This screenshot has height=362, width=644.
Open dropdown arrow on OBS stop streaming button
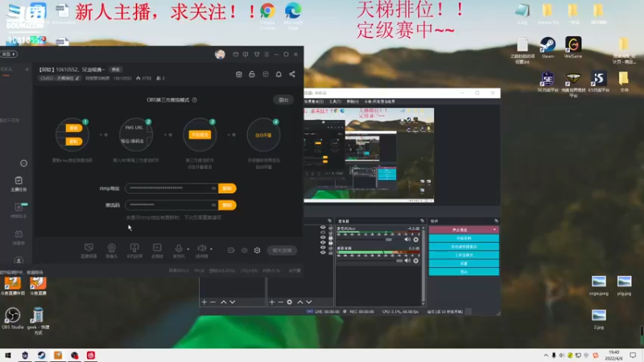pyautogui.click(x=494, y=230)
